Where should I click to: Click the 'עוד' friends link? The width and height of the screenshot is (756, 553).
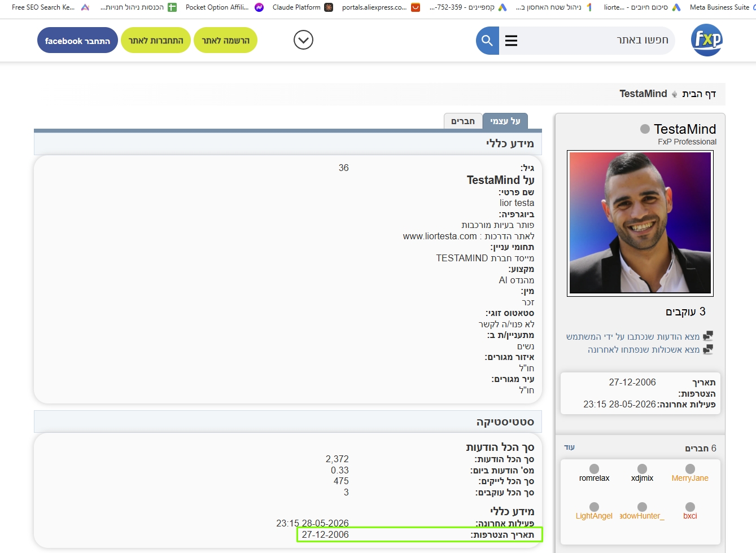click(569, 447)
